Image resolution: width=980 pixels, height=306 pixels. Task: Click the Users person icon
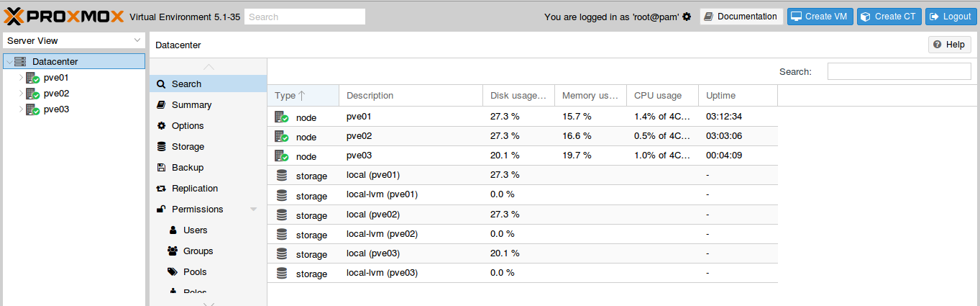point(173,230)
